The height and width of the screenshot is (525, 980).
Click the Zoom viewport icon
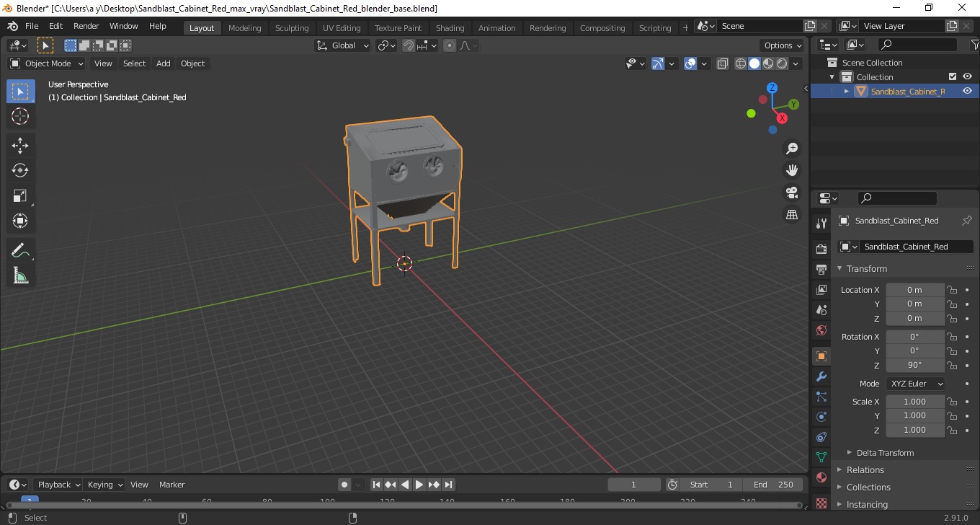tap(792, 149)
